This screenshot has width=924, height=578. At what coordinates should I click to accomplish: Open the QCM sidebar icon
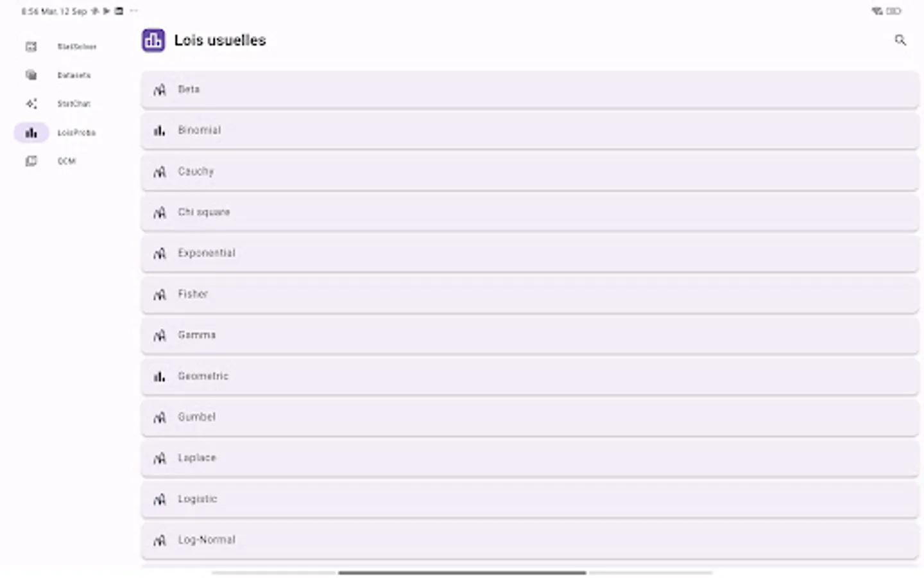click(x=31, y=161)
